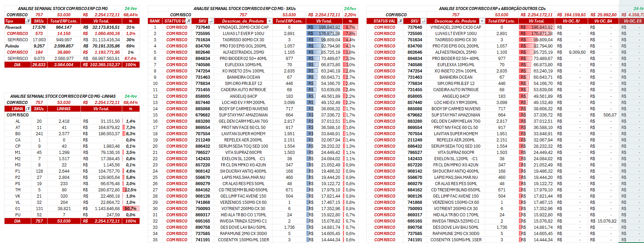Select the Pulmão row label
This screenshot has height=243, width=644.
coord(12,46)
